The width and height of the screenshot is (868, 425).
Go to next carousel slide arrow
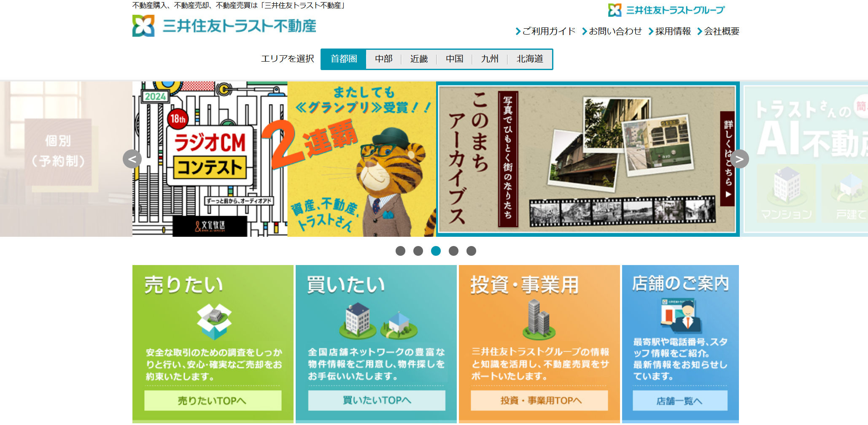739,159
